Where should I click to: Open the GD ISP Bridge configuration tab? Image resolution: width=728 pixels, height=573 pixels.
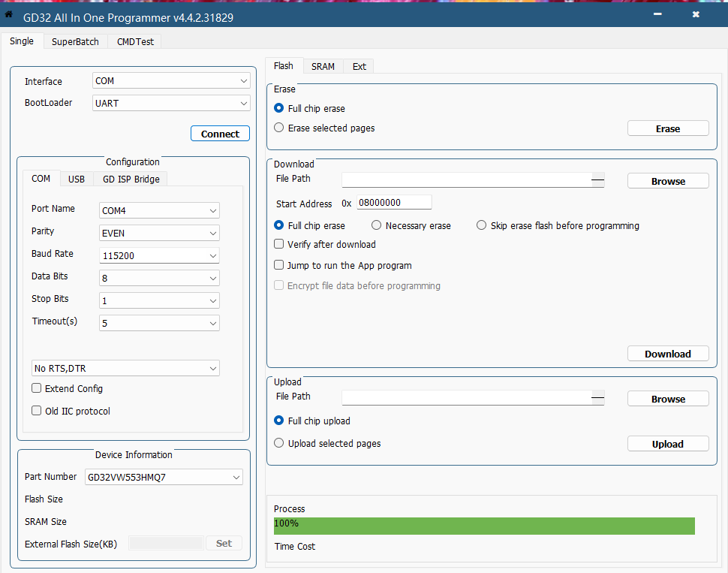pyautogui.click(x=131, y=179)
